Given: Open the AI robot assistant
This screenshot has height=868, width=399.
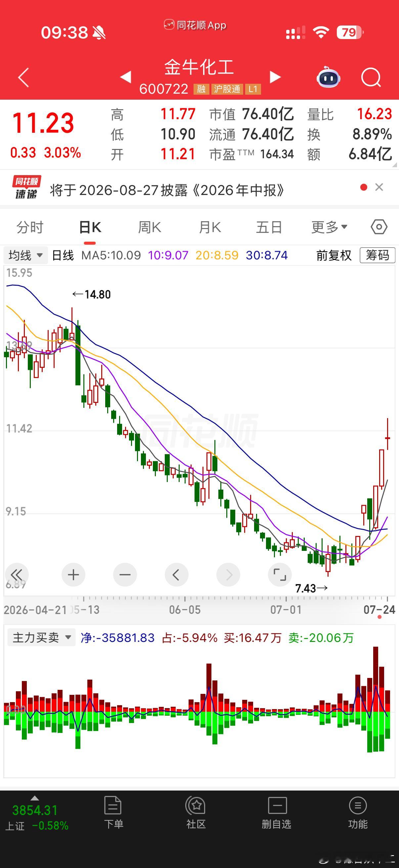Looking at the screenshot, I should (x=328, y=77).
